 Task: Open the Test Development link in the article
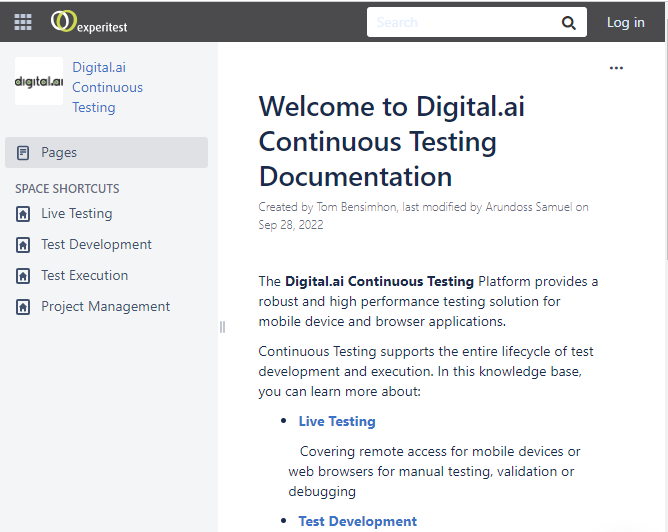pos(357,521)
